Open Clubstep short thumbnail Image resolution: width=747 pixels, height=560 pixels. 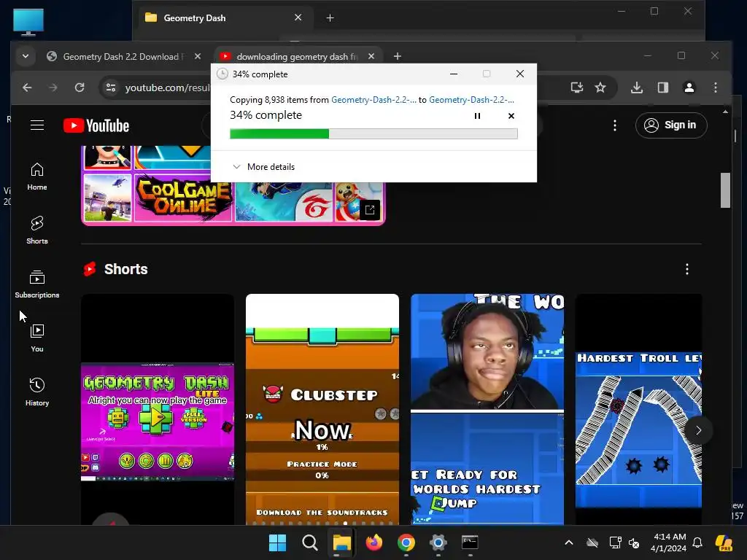pos(322,410)
